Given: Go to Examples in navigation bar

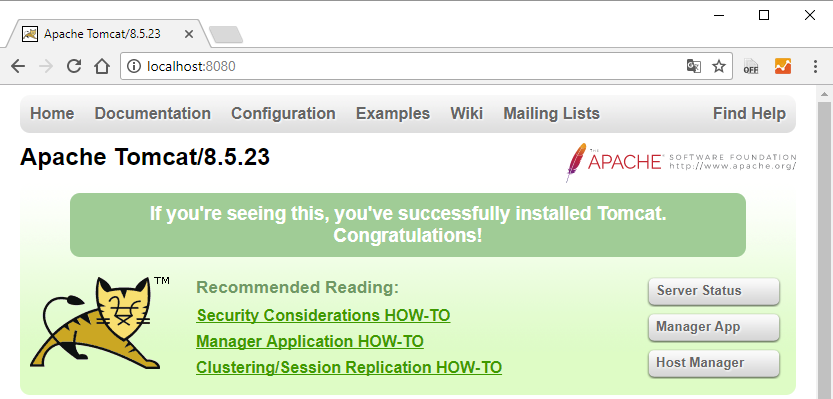Looking at the screenshot, I should pyautogui.click(x=393, y=114).
